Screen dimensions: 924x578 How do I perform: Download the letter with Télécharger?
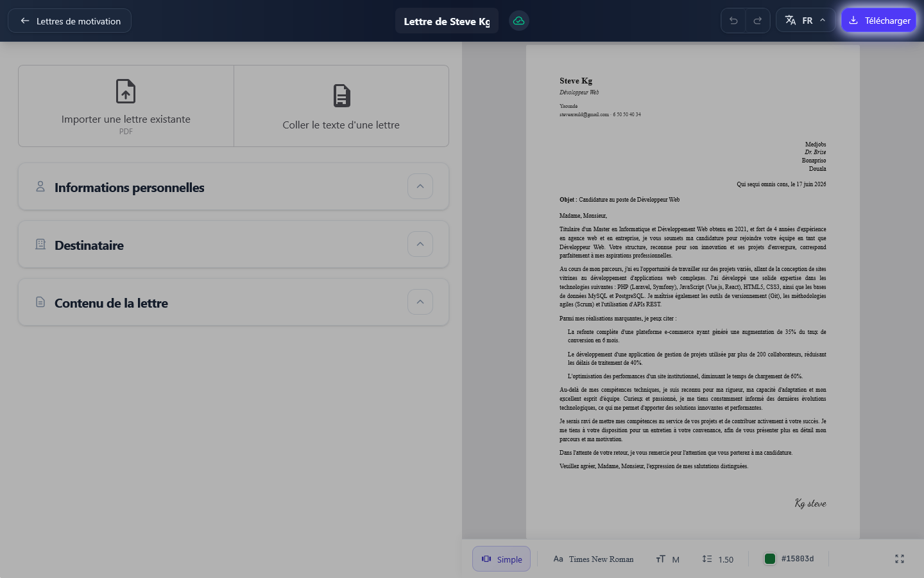tap(879, 21)
